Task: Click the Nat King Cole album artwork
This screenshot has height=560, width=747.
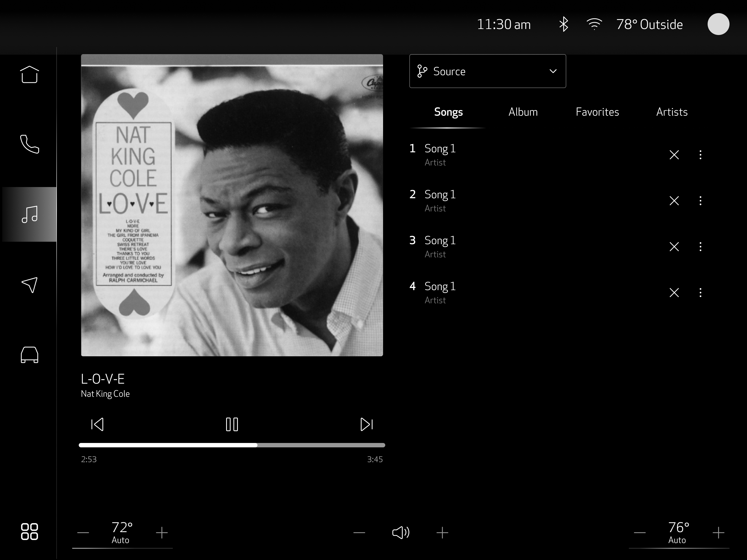Action: [x=232, y=205]
